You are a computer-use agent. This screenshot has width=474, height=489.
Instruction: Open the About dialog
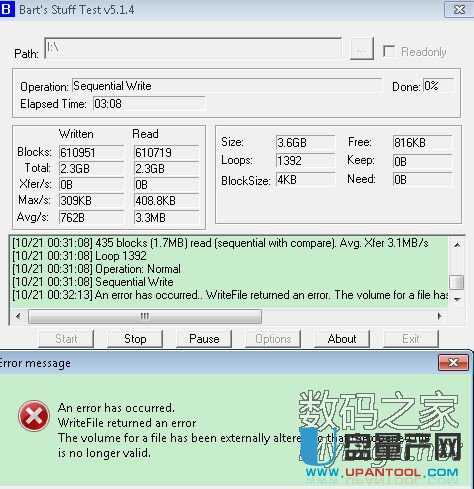click(342, 339)
